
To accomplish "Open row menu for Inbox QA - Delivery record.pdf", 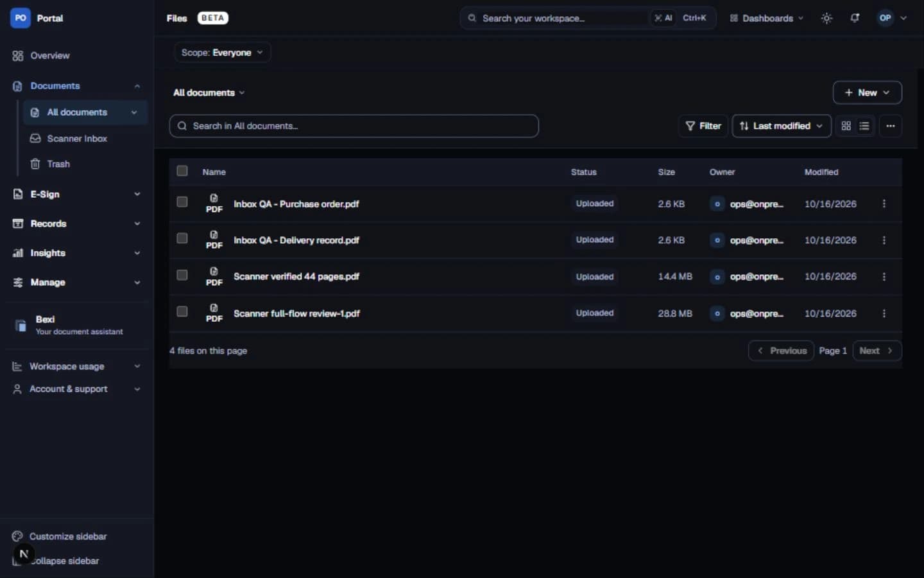I will [884, 240].
